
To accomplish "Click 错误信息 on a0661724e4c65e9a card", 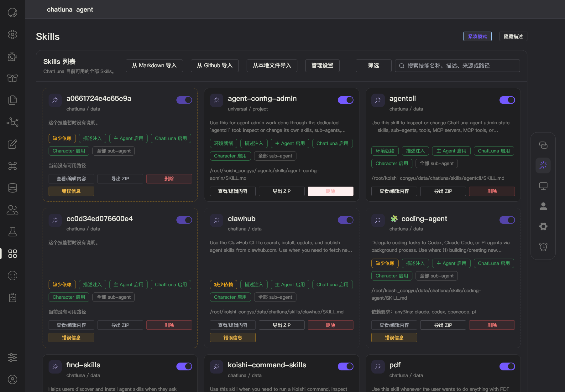I will point(71,191).
